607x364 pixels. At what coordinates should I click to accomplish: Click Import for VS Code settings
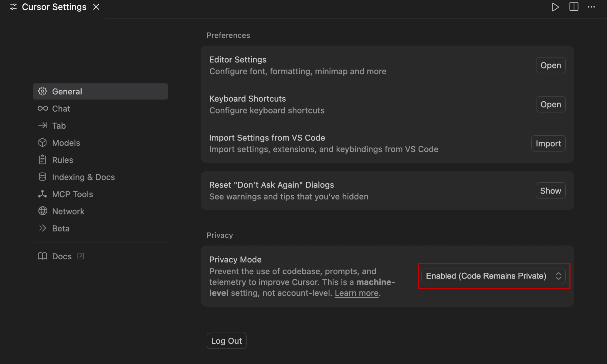548,143
